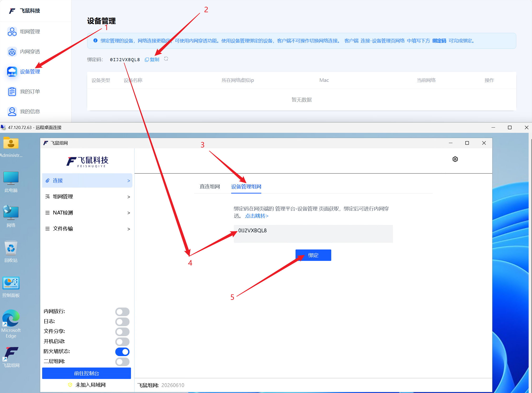Screen dimensions: 532x393
Task: Expand the NAT检测 menu arrow
Action: [x=129, y=213]
